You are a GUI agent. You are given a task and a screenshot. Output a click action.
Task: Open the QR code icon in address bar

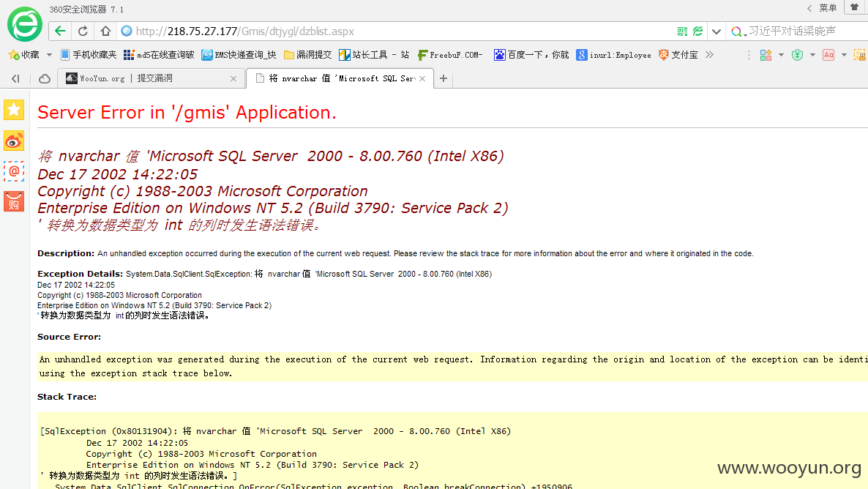682,31
